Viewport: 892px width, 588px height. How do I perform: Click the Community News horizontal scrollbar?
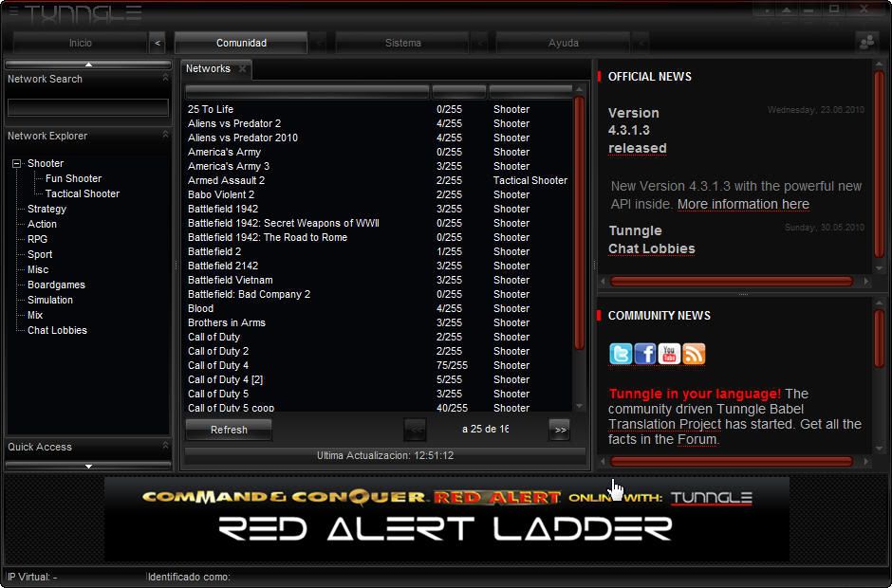pos(732,461)
